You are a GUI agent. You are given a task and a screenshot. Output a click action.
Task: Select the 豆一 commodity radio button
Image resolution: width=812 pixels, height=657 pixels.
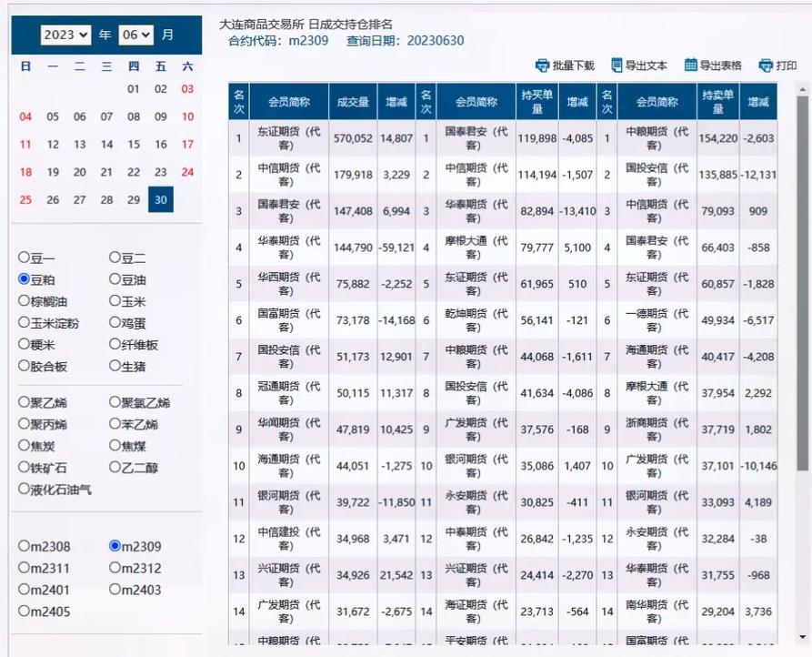pyautogui.click(x=24, y=259)
